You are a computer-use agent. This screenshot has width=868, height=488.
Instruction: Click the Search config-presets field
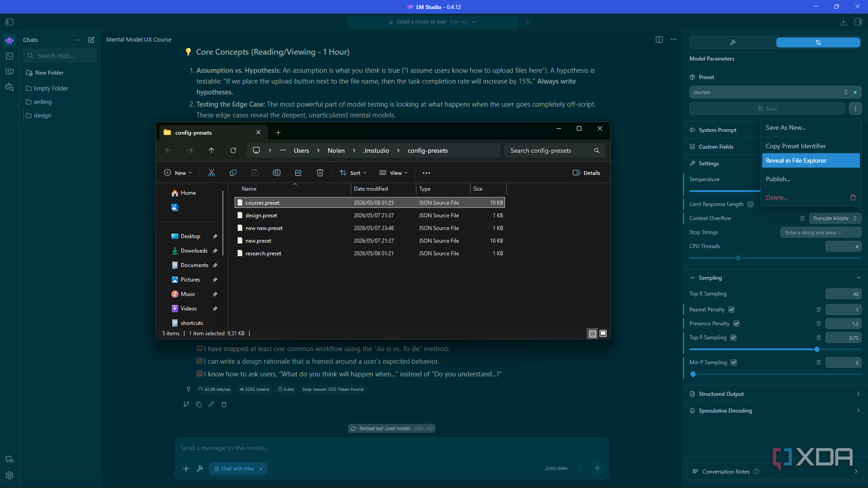click(554, 150)
